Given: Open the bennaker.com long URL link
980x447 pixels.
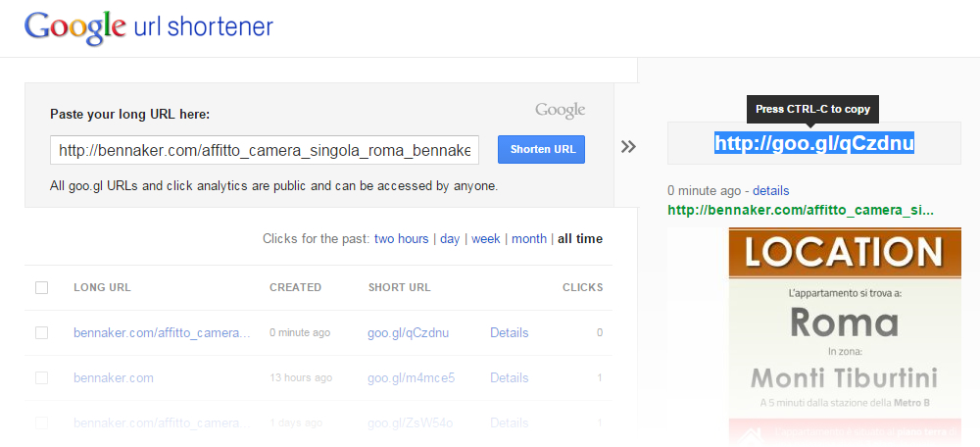Looking at the screenshot, I should coord(113,377).
